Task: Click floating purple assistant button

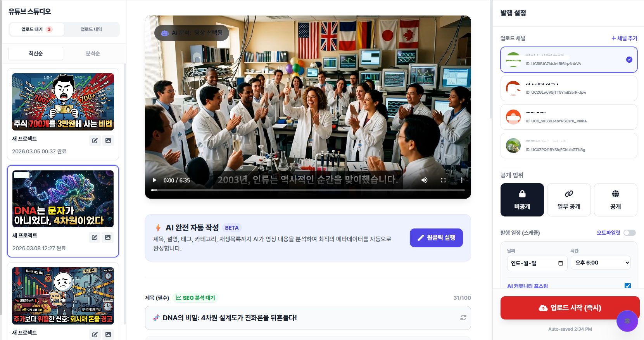Action: coord(627,321)
